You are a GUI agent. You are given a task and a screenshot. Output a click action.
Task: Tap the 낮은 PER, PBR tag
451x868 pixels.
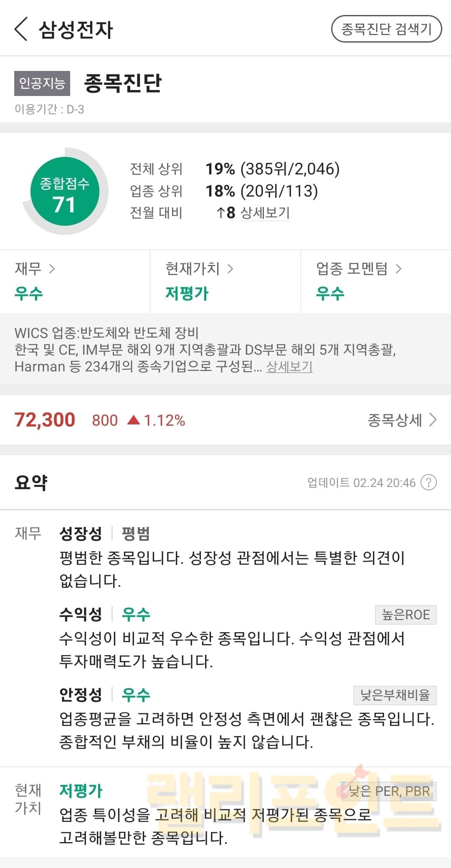click(389, 791)
